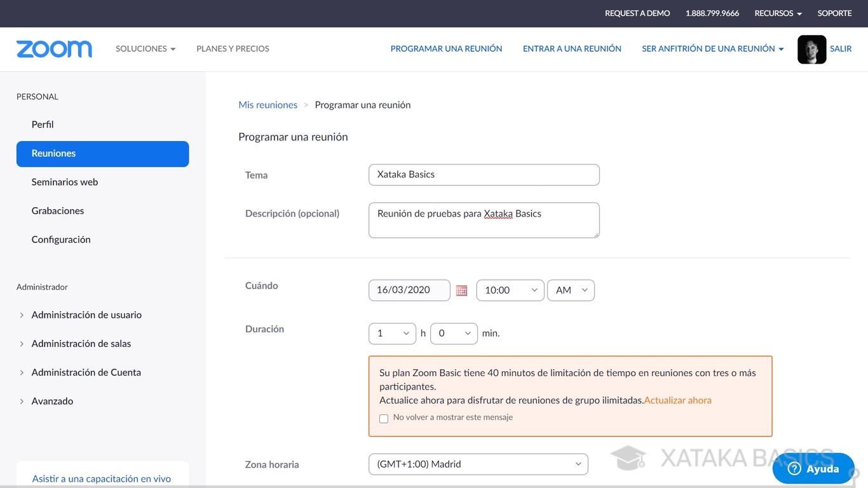Expand Administración de usuario section
868x488 pixels.
pyautogui.click(x=86, y=315)
